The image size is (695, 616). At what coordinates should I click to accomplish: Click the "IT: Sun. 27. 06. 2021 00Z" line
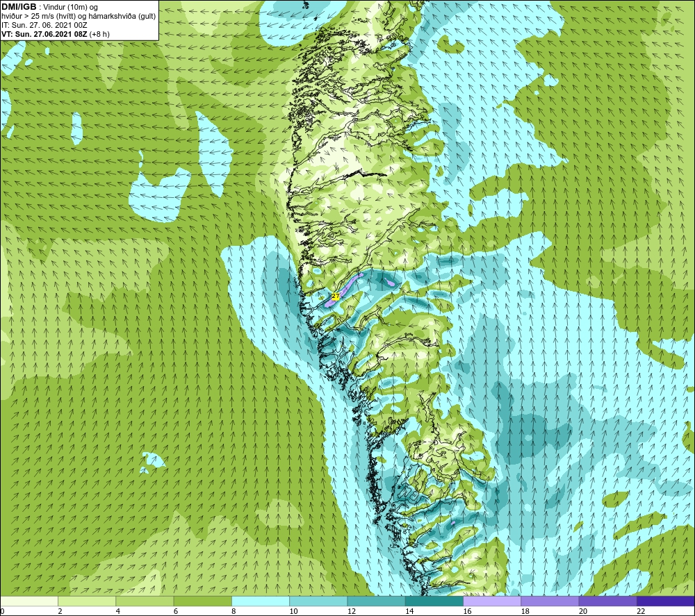[44, 25]
